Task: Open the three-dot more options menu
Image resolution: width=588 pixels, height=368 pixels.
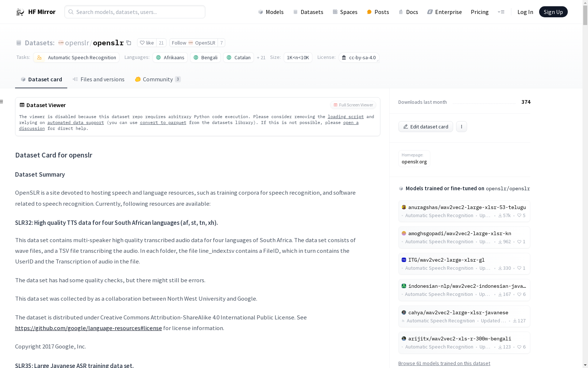Action: tap(462, 127)
